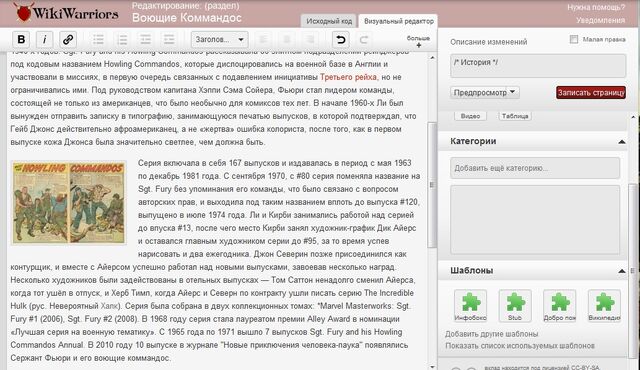Enable the Малая правка checkbox
Viewport: 640px width, 370px height.
pos(574,39)
